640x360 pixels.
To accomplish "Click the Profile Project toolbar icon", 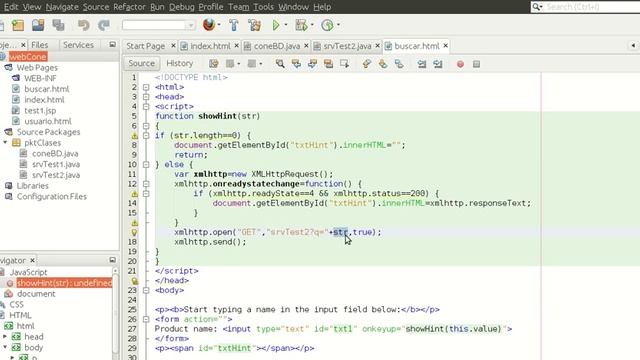I will point(327,25).
